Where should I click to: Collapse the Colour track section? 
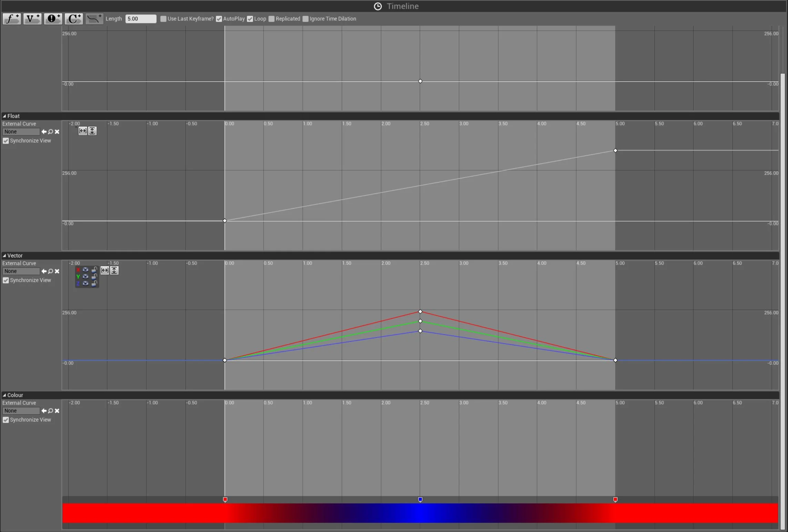[x=4, y=395]
